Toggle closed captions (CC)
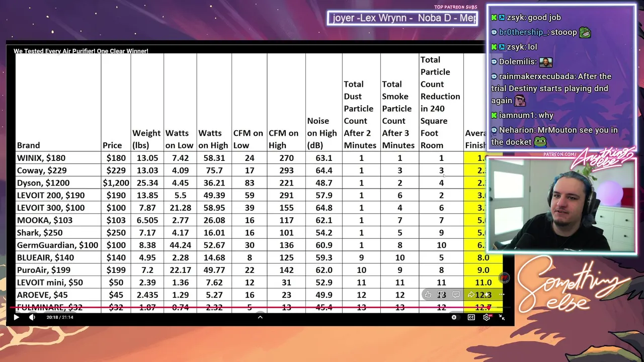The image size is (644, 362). pos(471,317)
